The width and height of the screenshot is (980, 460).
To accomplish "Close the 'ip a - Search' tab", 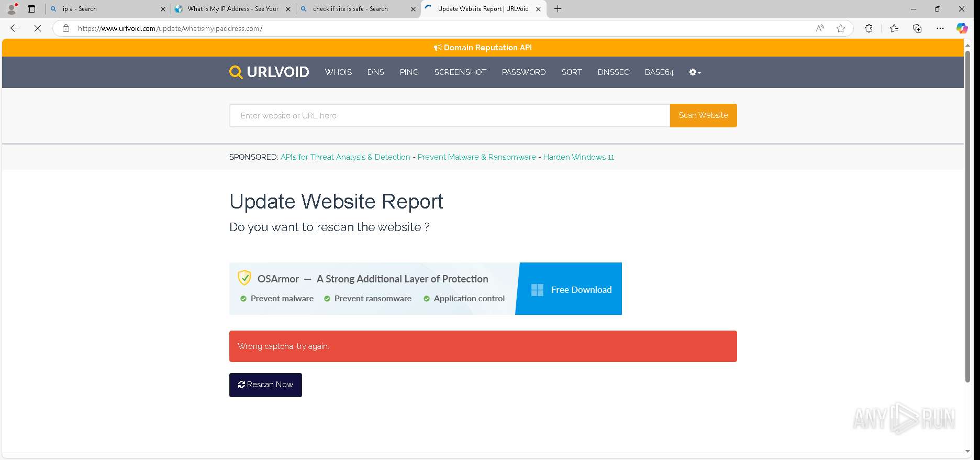I will pos(163,9).
